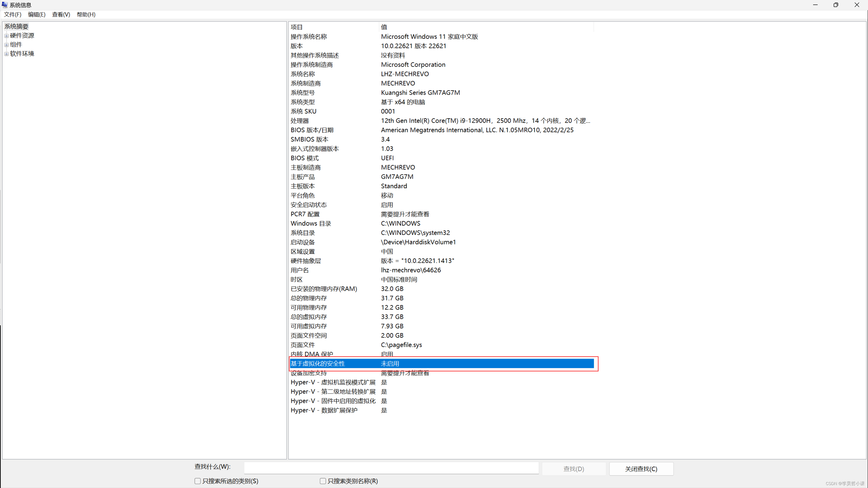Open the 编辑(E) menu

[36, 14]
